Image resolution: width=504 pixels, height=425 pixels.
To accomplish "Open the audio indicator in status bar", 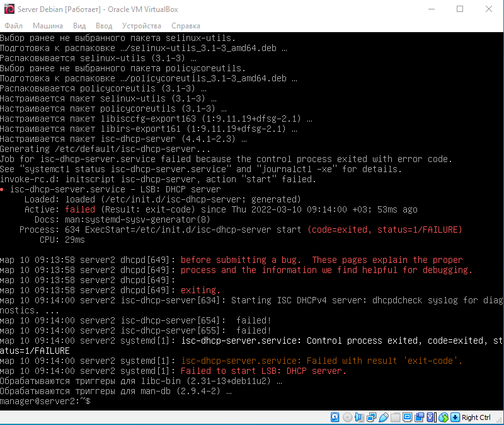I will (x=359, y=417).
